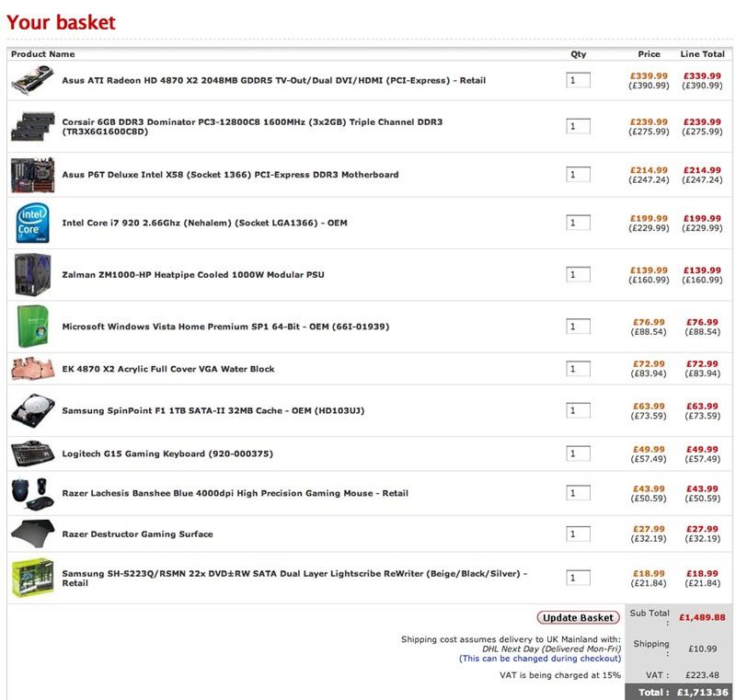The width and height of the screenshot is (736, 700).
Task: Click the Price column header
Action: (649, 54)
